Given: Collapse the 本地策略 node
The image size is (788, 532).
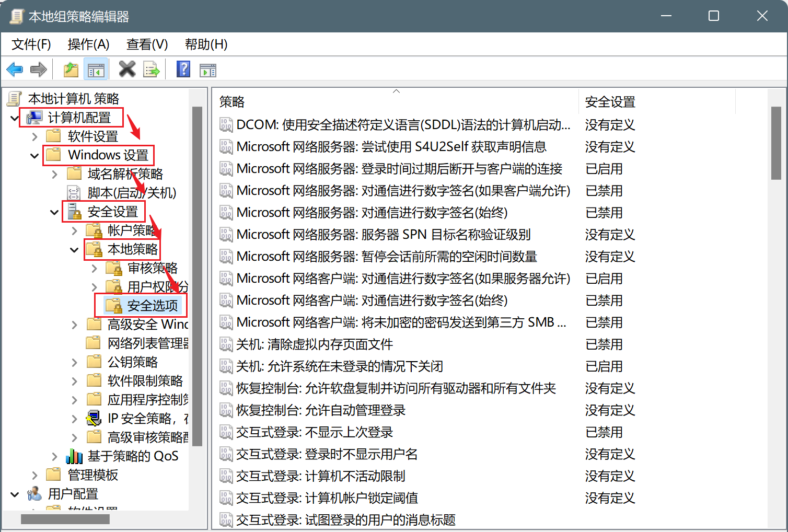Looking at the screenshot, I should (74, 250).
